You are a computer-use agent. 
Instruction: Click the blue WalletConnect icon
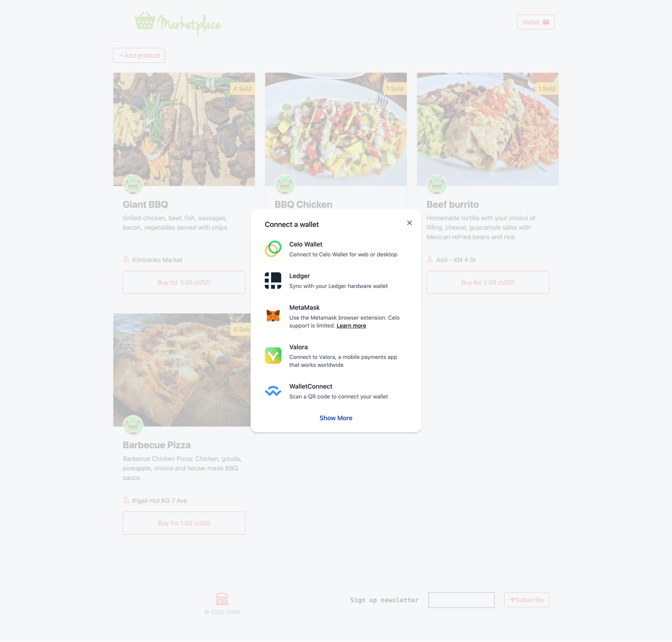(x=273, y=391)
